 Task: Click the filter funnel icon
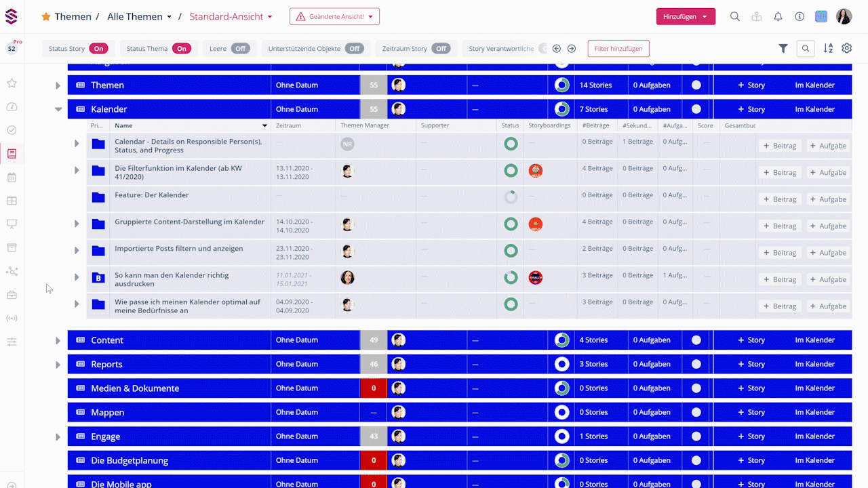point(783,48)
